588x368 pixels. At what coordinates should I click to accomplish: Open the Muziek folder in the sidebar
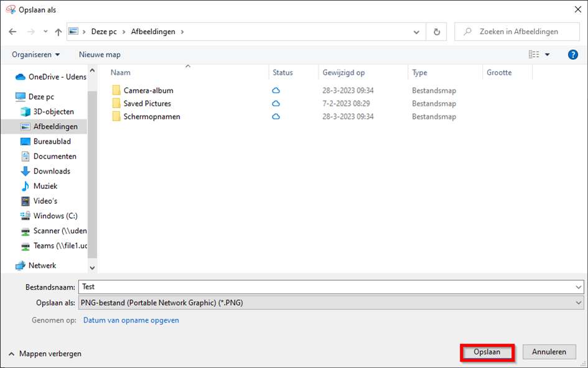45,186
